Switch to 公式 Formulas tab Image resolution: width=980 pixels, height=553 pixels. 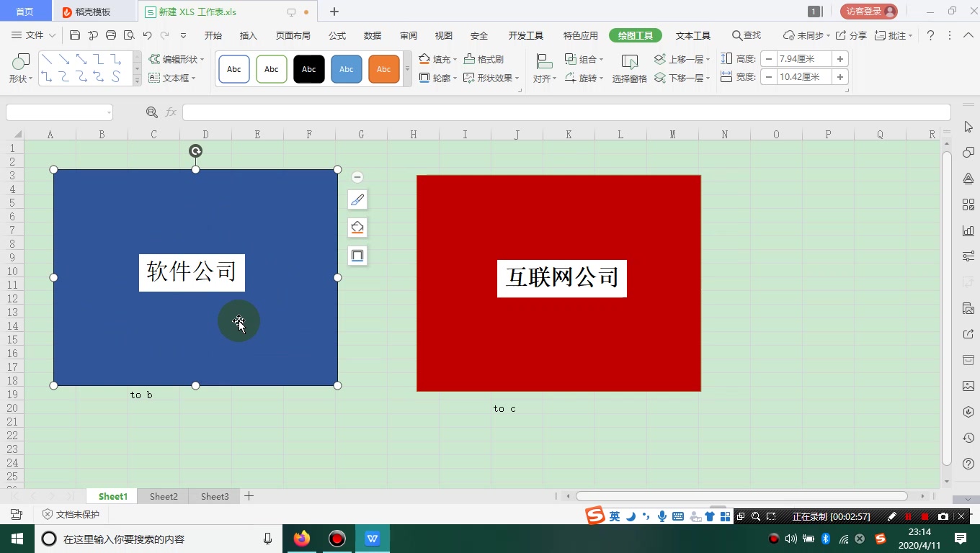pyautogui.click(x=337, y=35)
